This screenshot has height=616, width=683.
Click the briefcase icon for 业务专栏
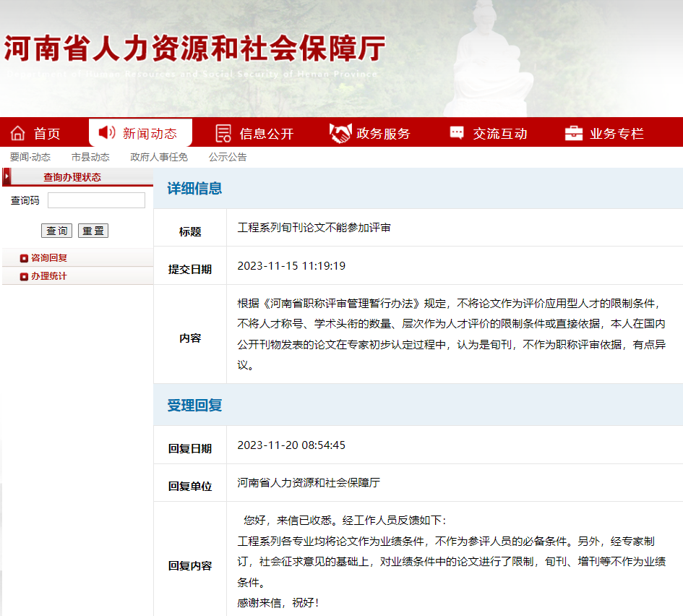pos(573,132)
